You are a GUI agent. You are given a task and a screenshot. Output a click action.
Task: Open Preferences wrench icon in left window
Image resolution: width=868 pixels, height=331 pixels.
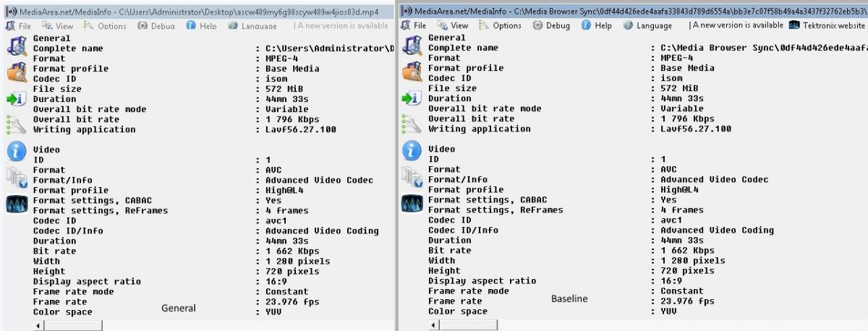click(16, 124)
